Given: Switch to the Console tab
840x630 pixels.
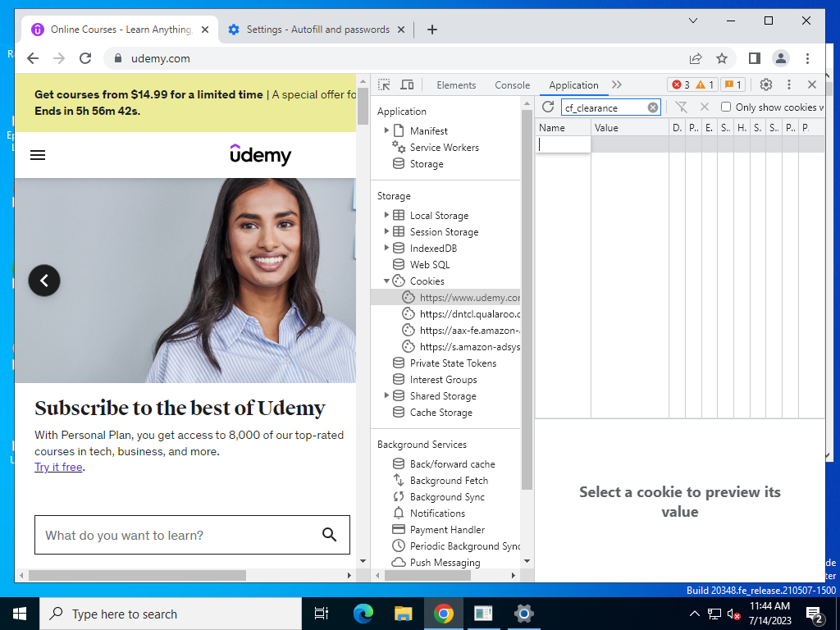Looking at the screenshot, I should click(512, 85).
